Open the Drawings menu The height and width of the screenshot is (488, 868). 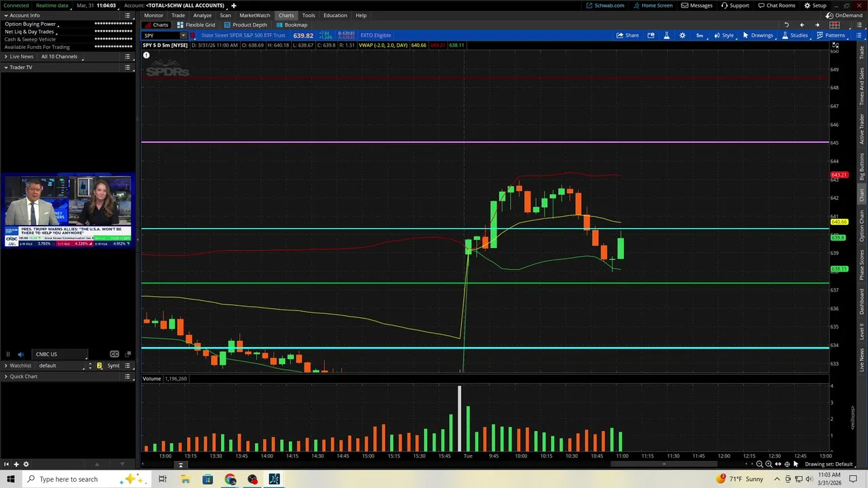[757, 35]
